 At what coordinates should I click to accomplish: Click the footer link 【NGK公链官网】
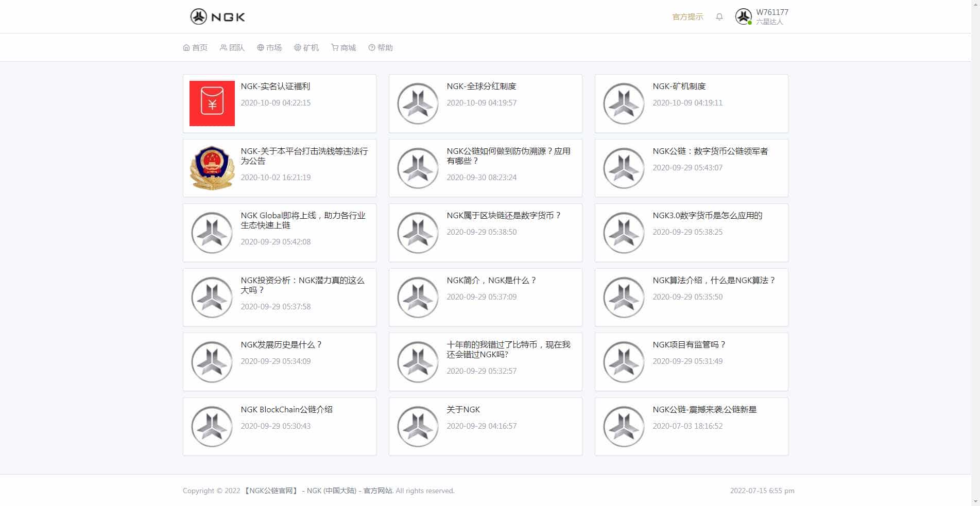[271, 491]
